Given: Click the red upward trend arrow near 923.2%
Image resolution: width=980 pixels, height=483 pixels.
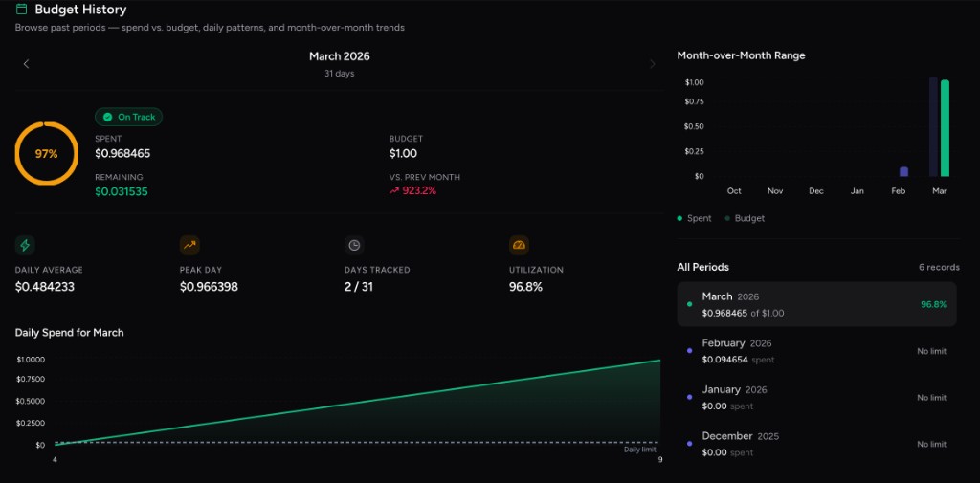Looking at the screenshot, I should pos(393,191).
